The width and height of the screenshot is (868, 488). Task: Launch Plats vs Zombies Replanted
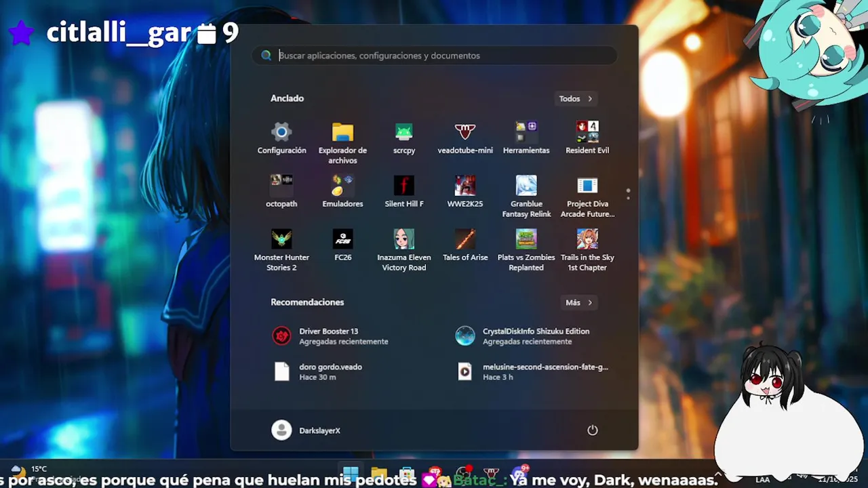pyautogui.click(x=526, y=250)
